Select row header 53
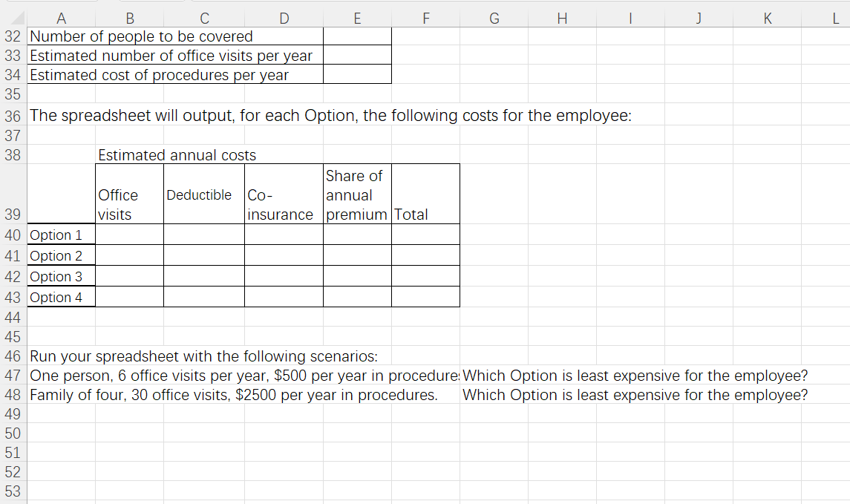850x504 pixels. pyautogui.click(x=12, y=491)
